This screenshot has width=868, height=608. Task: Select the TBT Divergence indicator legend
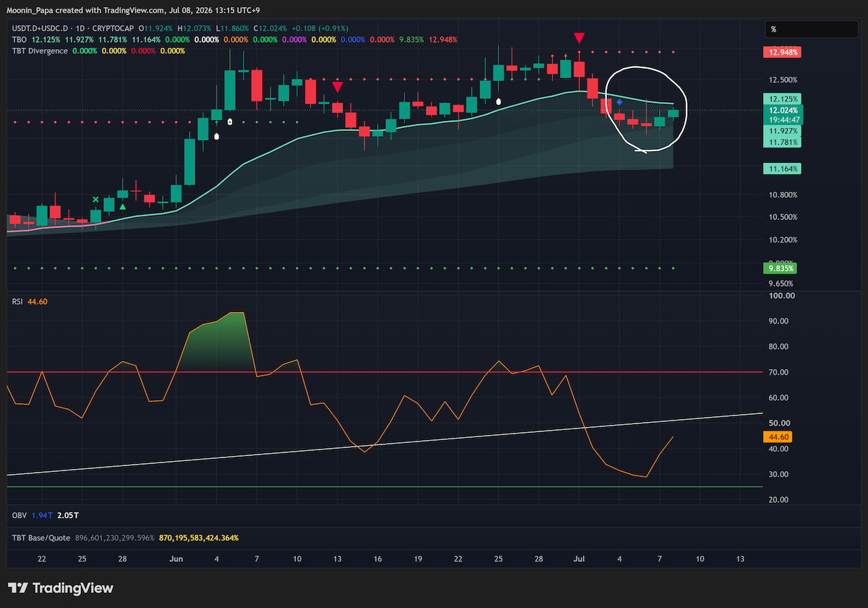point(40,51)
